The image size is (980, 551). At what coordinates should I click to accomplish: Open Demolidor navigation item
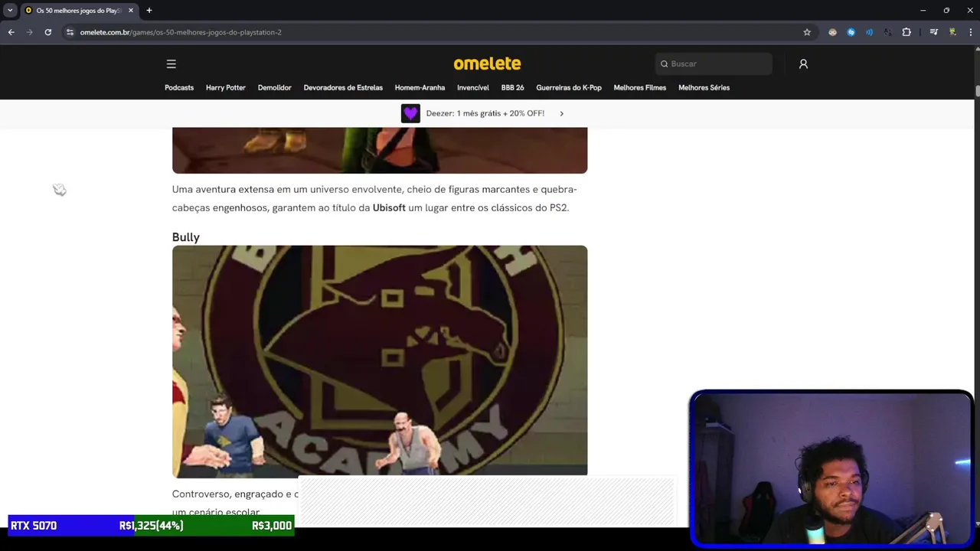tap(274, 87)
